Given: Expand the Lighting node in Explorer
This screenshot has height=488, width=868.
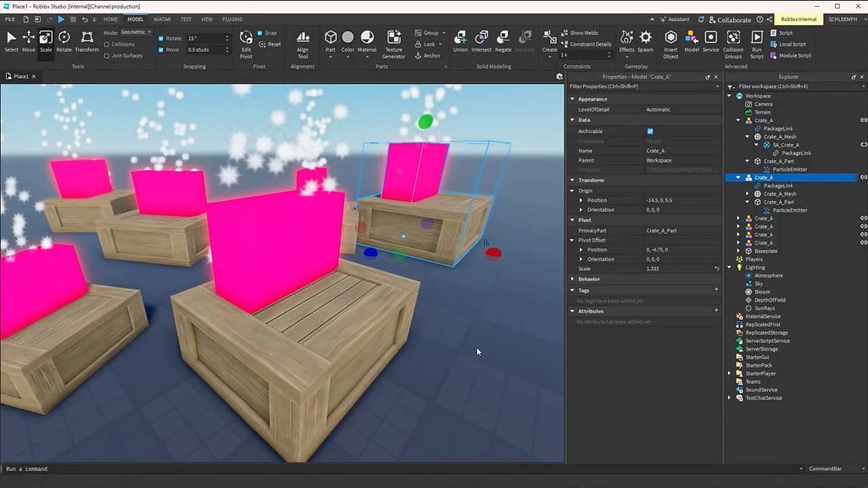Looking at the screenshot, I should [730, 267].
